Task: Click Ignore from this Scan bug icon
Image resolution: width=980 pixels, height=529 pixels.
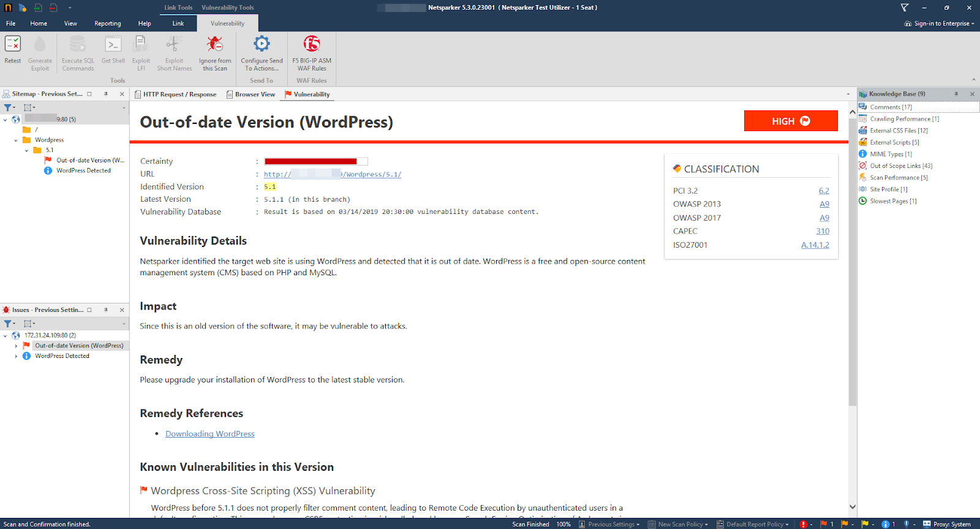Action: tap(215, 44)
